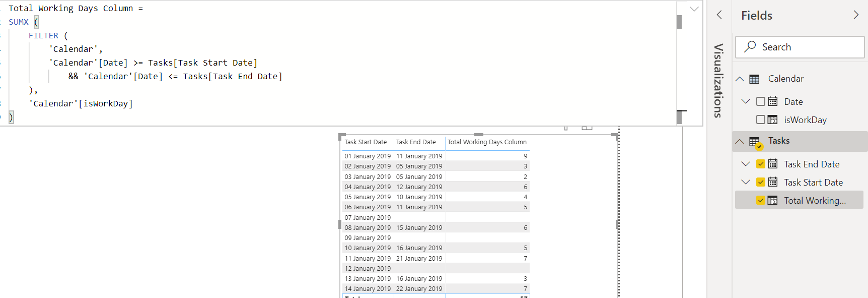Click the isWorkDay calculated column icon
The width and height of the screenshot is (868, 298).
[773, 120]
